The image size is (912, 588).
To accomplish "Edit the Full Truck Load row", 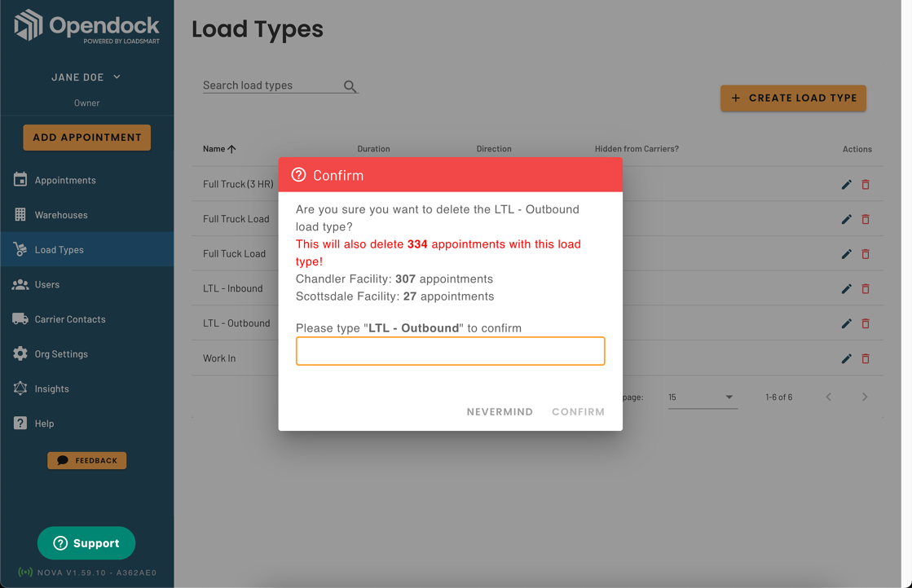I will pyautogui.click(x=846, y=219).
